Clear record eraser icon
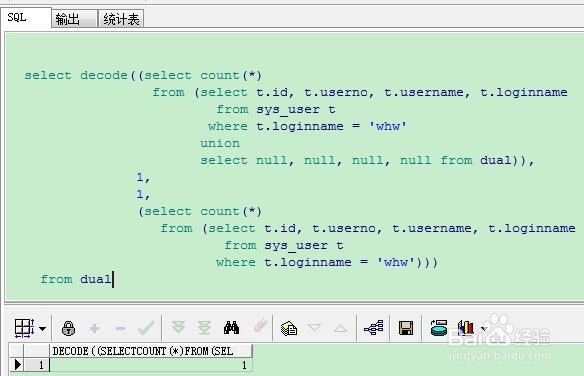The height and width of the screenshot is (376, 584). click(x=260, y=326)
